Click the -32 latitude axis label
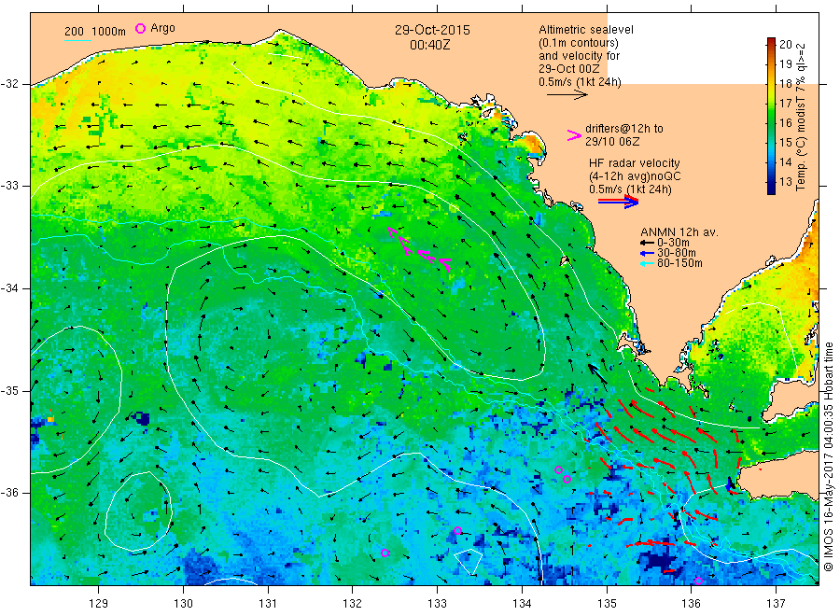The image size is (840, 616). tap(9, 84)
